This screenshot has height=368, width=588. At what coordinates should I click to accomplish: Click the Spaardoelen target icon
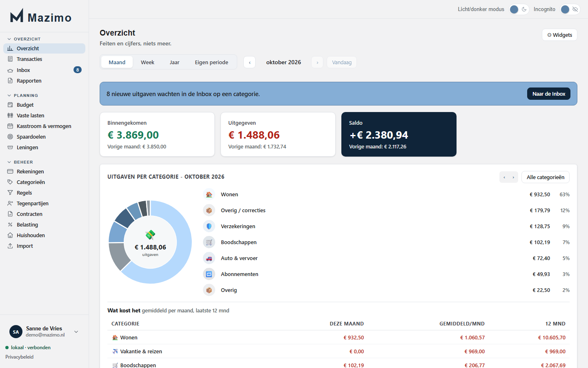tap(10, 137)
